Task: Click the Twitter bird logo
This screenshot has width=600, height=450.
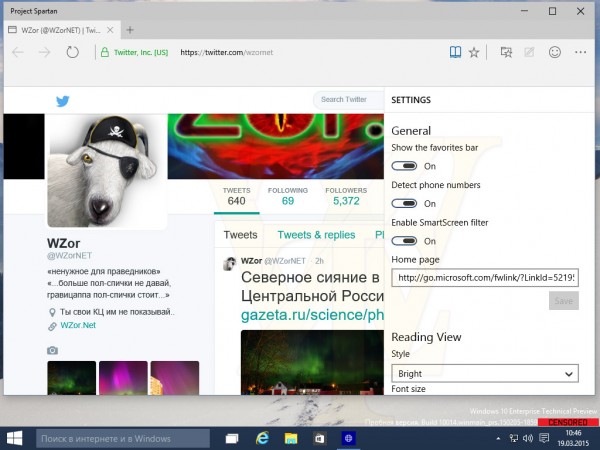Action: tap(62, 100)
